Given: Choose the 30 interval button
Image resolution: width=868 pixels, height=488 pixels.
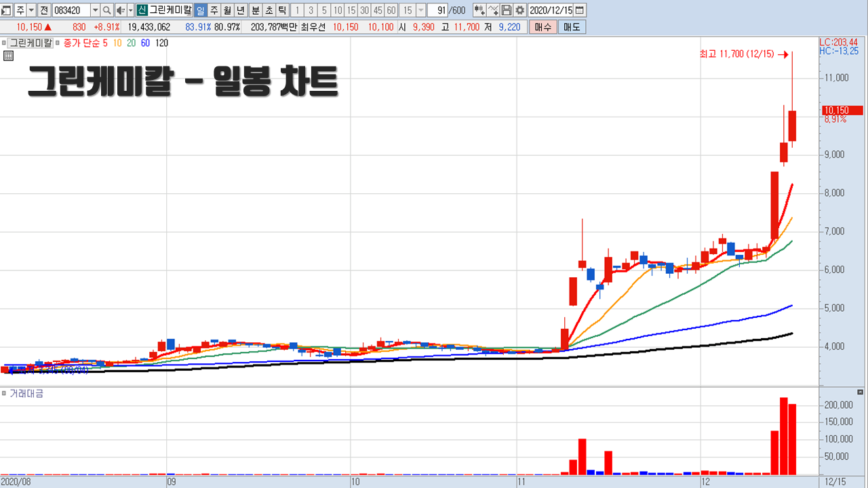Looking at the screenshot, I should (364, 10).
